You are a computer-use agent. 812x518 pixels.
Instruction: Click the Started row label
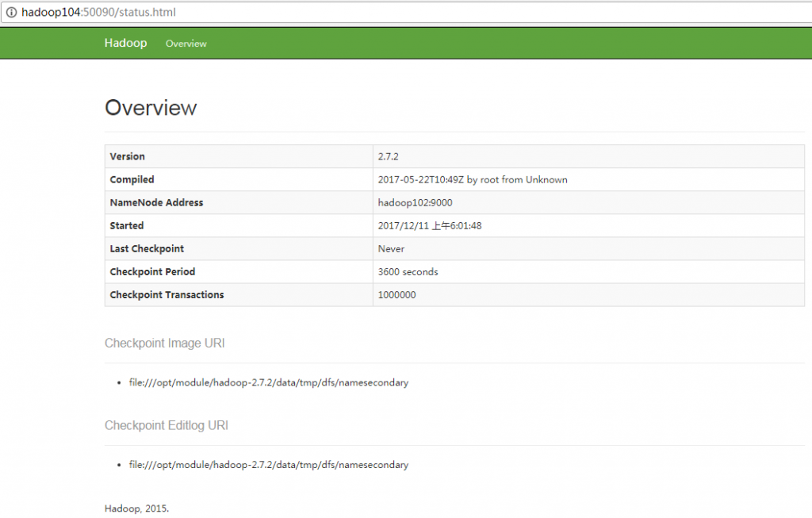[x=127, y=226]
